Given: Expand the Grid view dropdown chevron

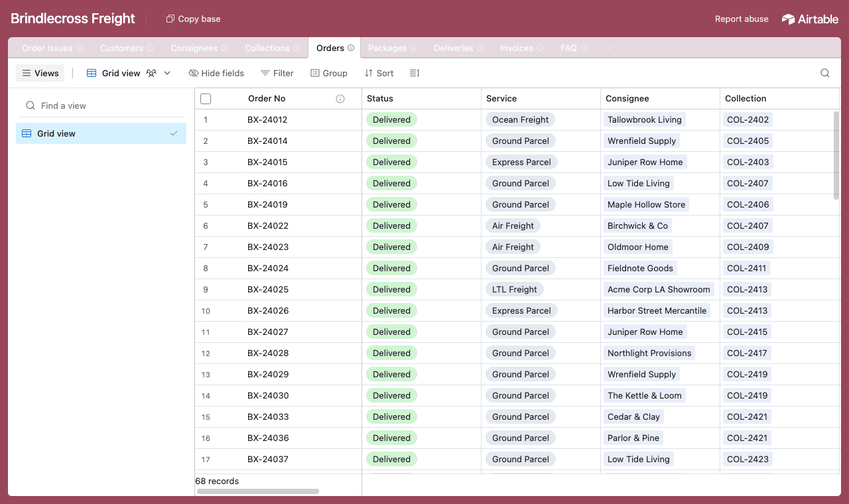Looking at the screenshot, I should [167, 73].
